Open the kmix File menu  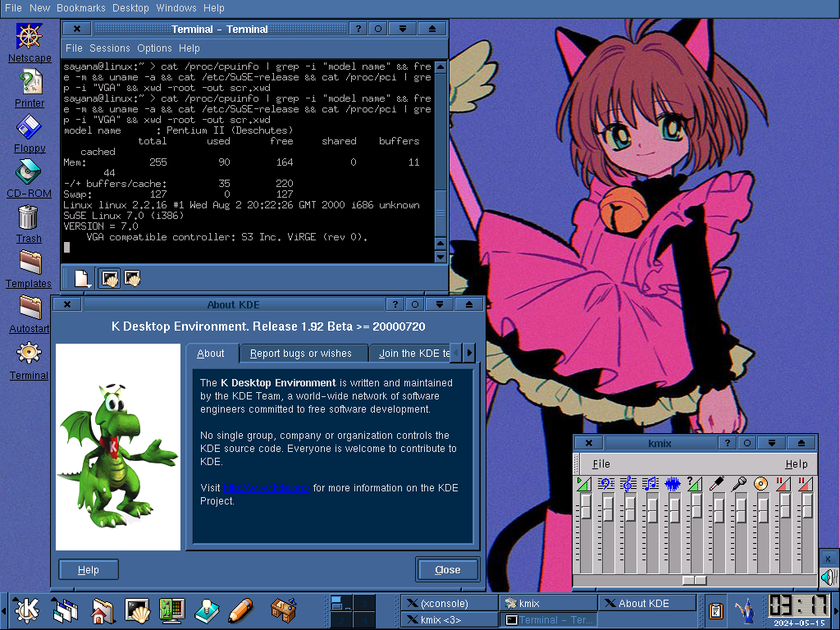click(x=601, y=463)
